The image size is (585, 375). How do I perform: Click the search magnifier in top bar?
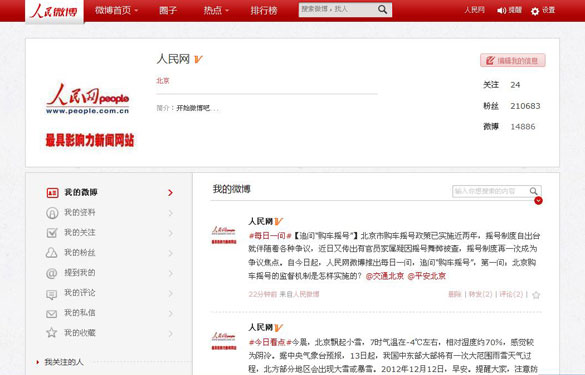point(382,10)
